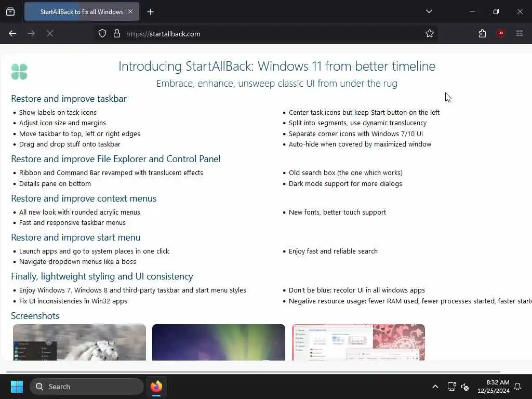Click 'Dark mode support for more dialogs'
Viewport: 532px width, 399px height.
coord(345,183)
